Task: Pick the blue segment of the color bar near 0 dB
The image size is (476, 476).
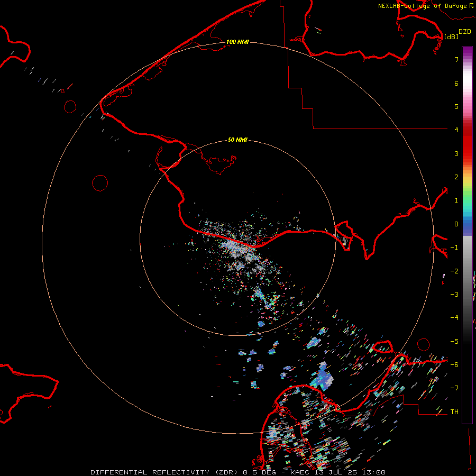Action: pos(467,225)
